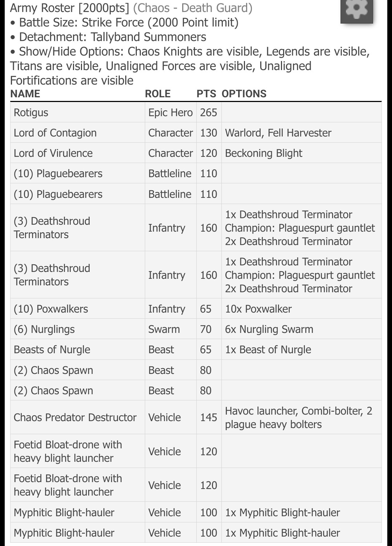Select the (10) Poxwalkers unit name
Image resolution: width=392 pixels, height=546 pixels.
click(51, 309)
